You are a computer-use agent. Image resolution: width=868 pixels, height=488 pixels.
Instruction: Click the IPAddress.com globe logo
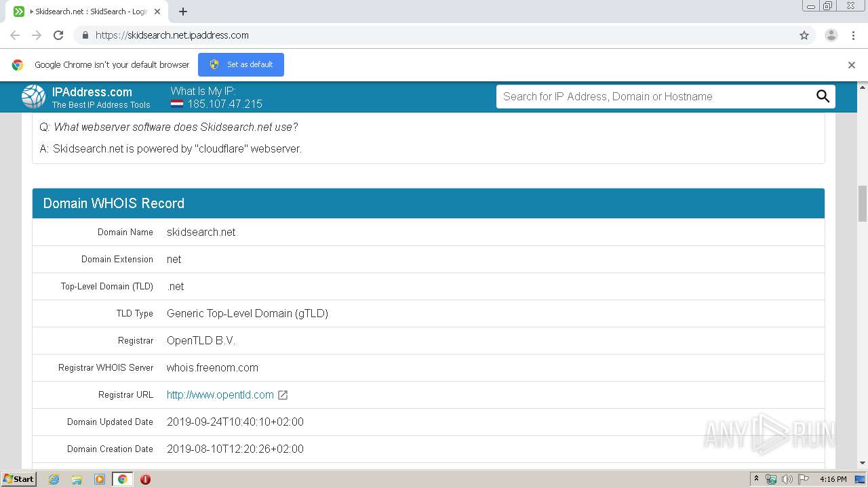pyautogui.click(x=33, y=97)
